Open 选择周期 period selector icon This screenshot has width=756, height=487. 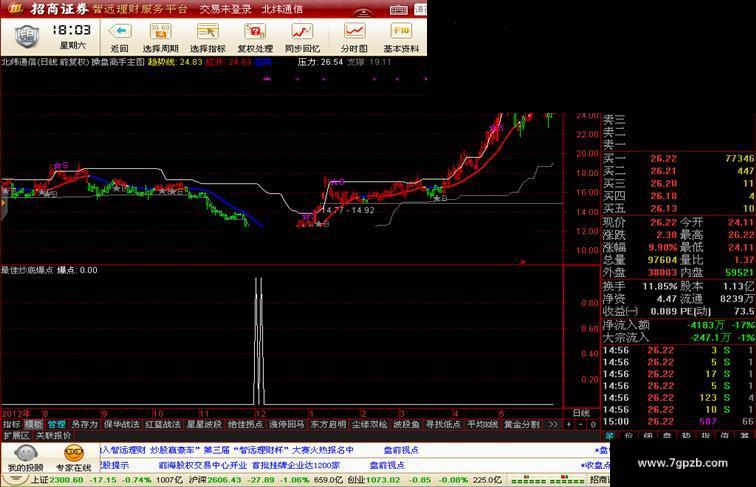pyautogui.click(x=161, y=32)
